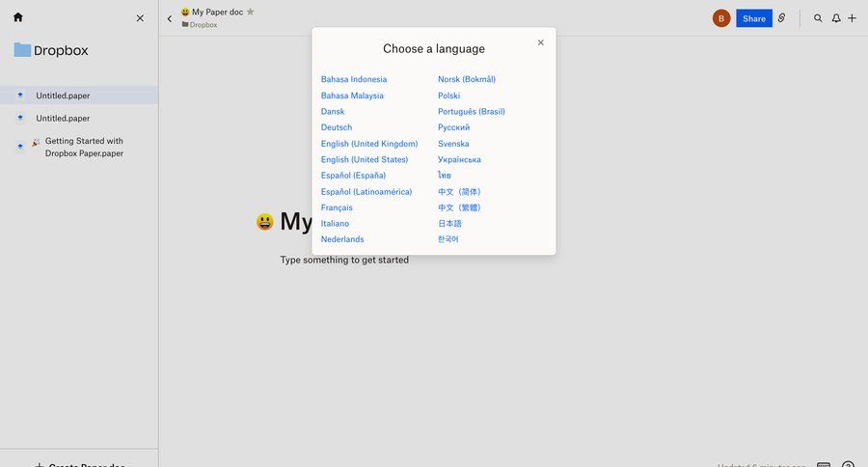Choose Traditional Chinese 中文(繁體)

pos(459,207)
